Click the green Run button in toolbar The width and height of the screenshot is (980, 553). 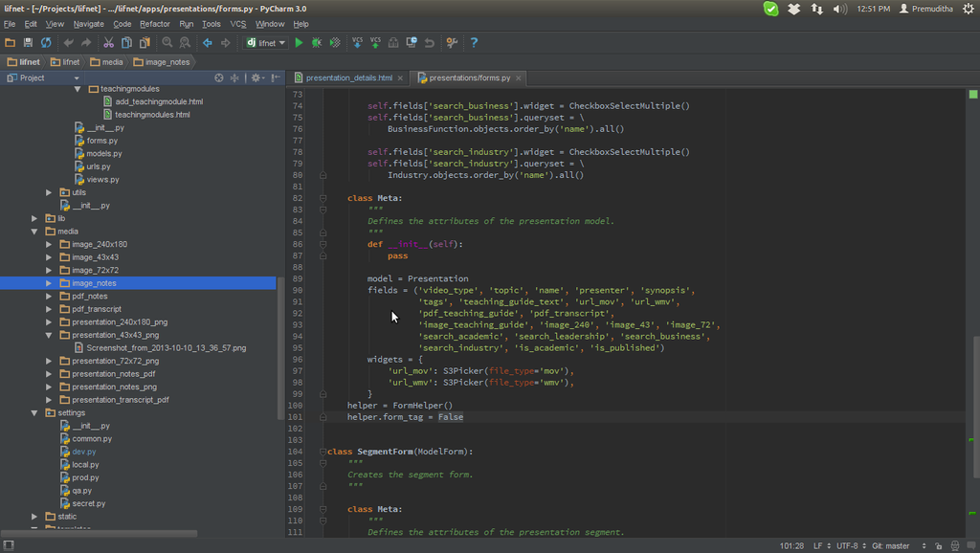299,43
